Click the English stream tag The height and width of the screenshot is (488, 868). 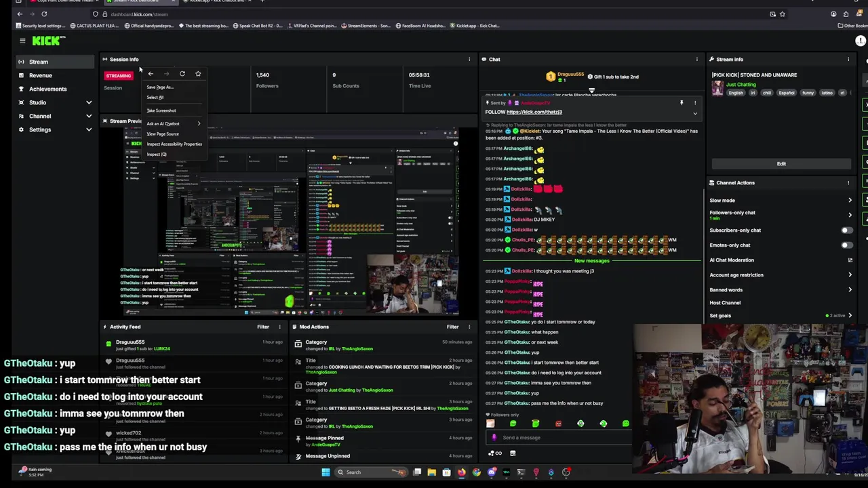(736, 93)
